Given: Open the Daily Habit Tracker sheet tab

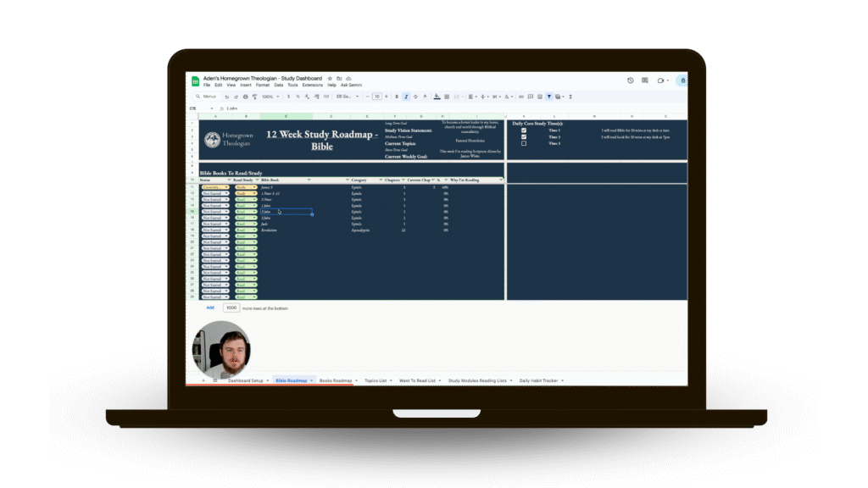Looking at the screenshot, I should click(x=539, y=381).
